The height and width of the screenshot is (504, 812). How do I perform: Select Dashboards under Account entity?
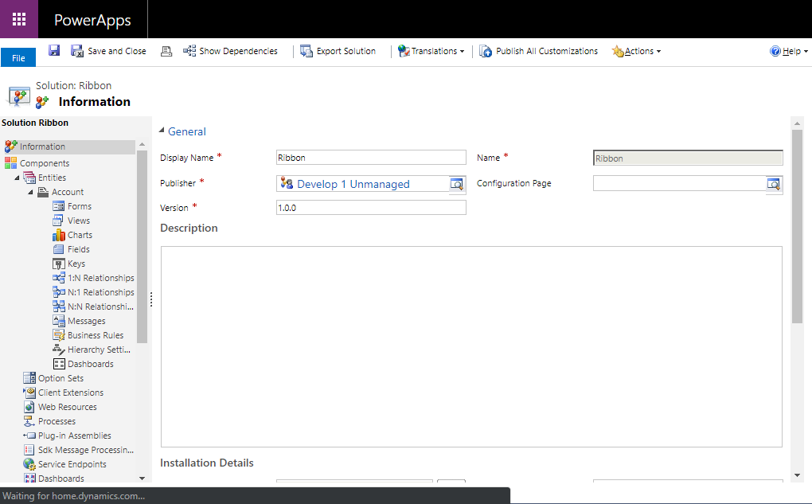[91, 364]
